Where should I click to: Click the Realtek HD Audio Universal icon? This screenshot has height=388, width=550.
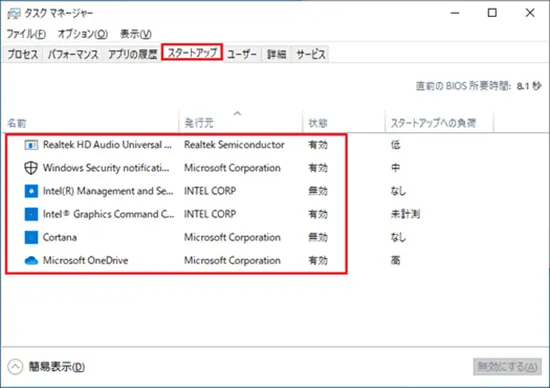click(31, 145)
